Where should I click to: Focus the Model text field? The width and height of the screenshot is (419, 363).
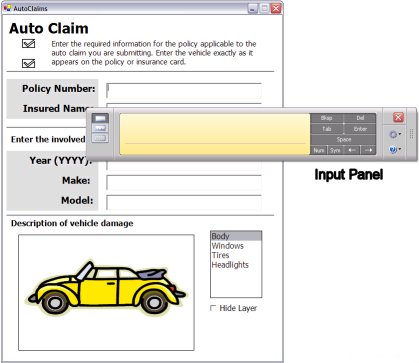[x=184, y=203]
